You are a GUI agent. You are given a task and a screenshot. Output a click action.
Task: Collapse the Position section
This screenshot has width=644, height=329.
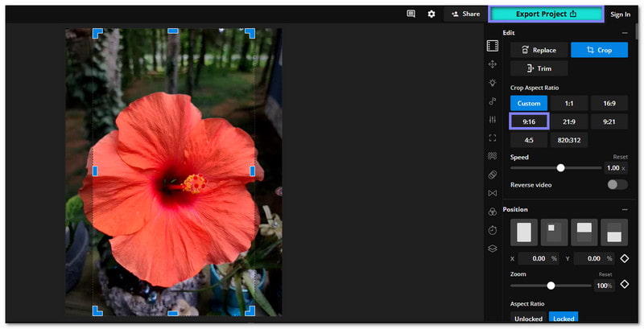point(624,210)
